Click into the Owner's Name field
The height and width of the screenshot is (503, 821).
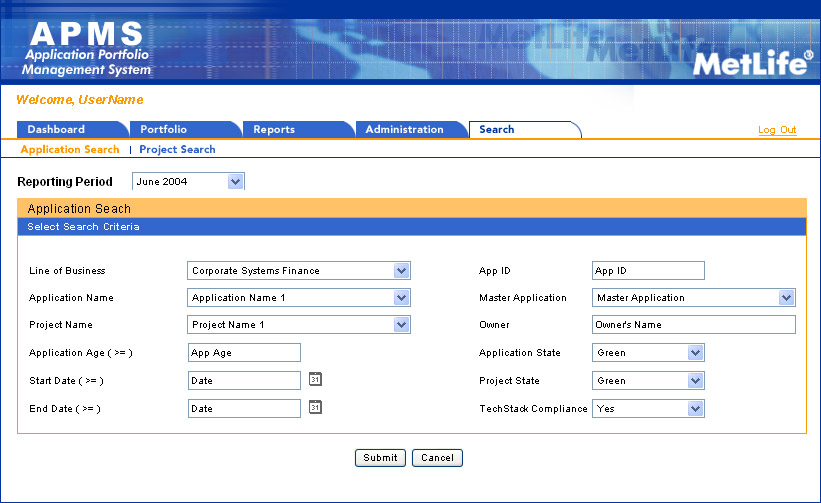coord(694,325)
